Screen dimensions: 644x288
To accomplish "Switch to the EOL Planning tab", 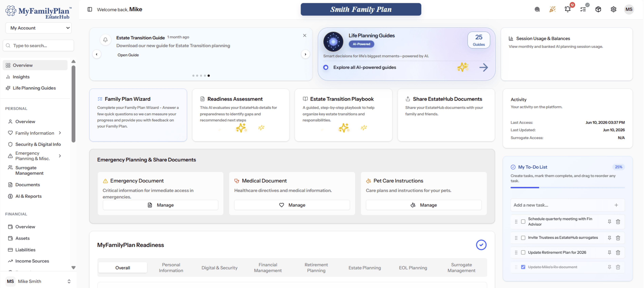I will 413,268.
